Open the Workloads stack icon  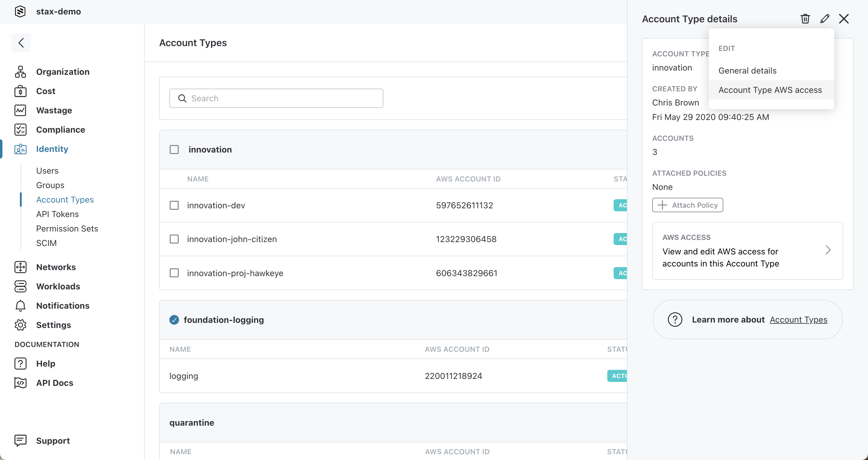[x=20, y=286]
